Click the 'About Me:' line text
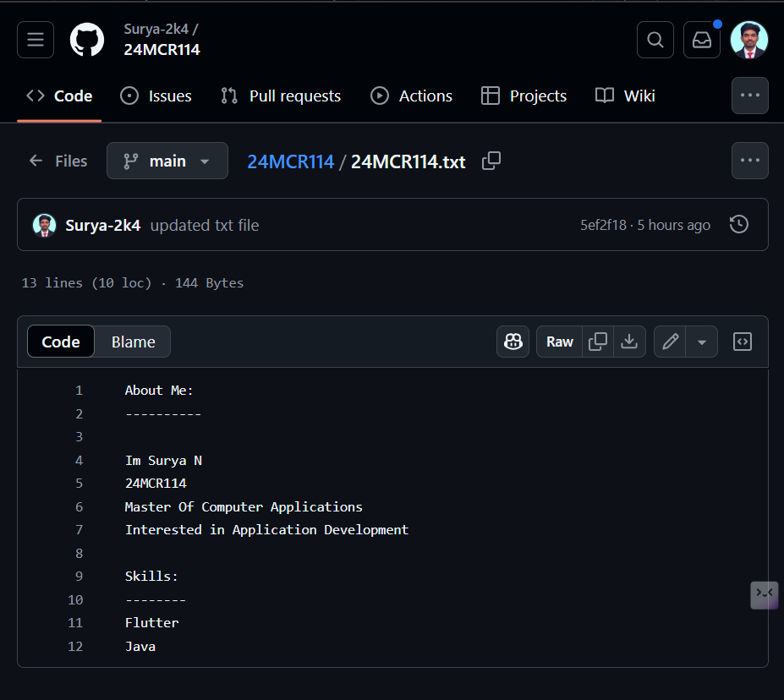 point(159,391)
